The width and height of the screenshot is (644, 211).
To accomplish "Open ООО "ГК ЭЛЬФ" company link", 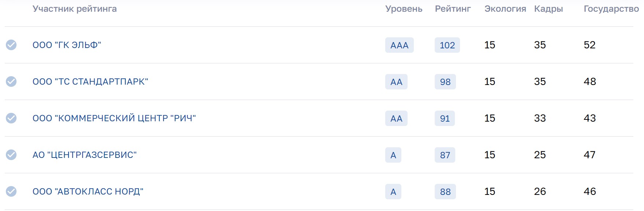I will (67, 45).
